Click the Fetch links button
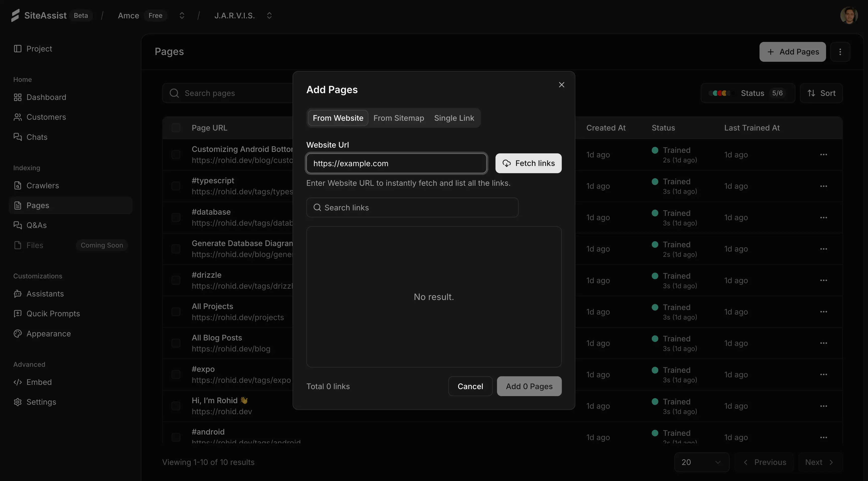868x481 pixels. pos(528,163)
